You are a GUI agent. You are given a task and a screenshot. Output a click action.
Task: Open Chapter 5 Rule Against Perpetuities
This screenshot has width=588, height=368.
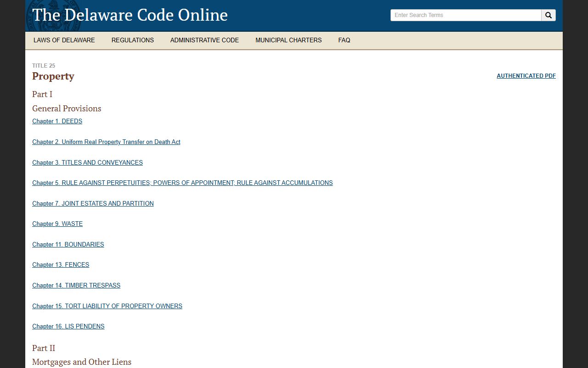(x=182, y=183)
